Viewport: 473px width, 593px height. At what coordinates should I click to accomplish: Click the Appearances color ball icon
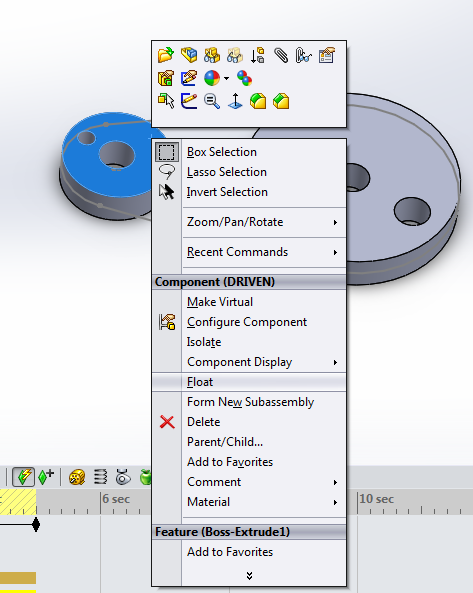pos(212,78)
